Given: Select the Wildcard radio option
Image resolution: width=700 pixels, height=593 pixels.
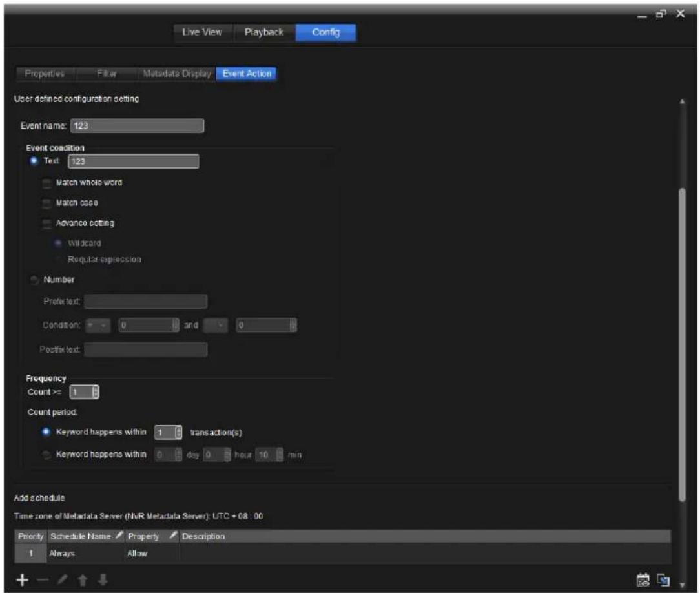Looking at the screenshot, I should click(57, 244).
